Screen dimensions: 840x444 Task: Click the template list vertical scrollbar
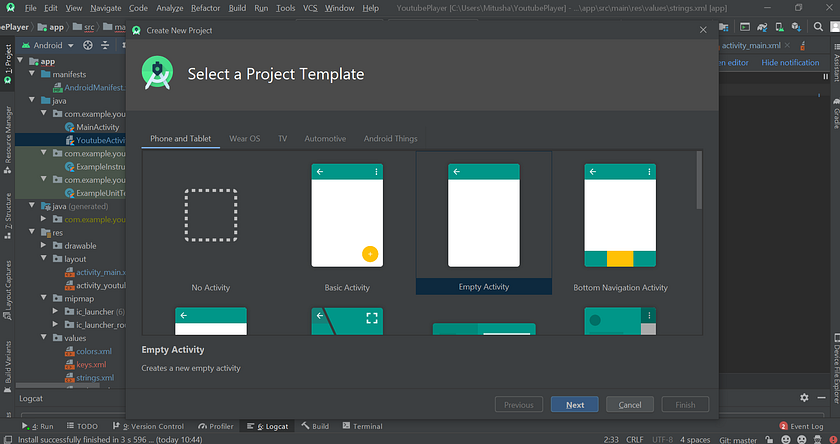[699, 180]
